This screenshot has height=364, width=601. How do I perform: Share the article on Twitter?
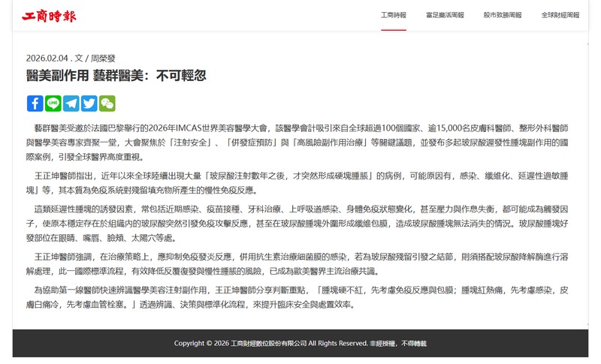[89, 104]
